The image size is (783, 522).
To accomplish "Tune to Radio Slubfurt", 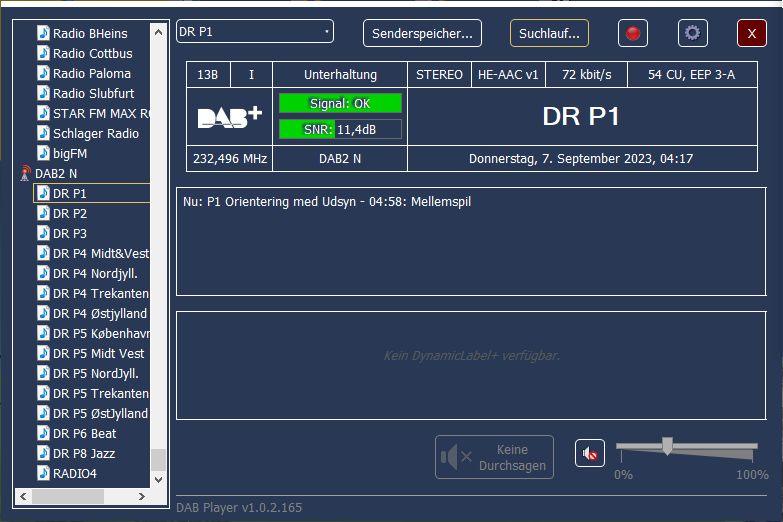I will pyautogui.click(x=93, y=93).
